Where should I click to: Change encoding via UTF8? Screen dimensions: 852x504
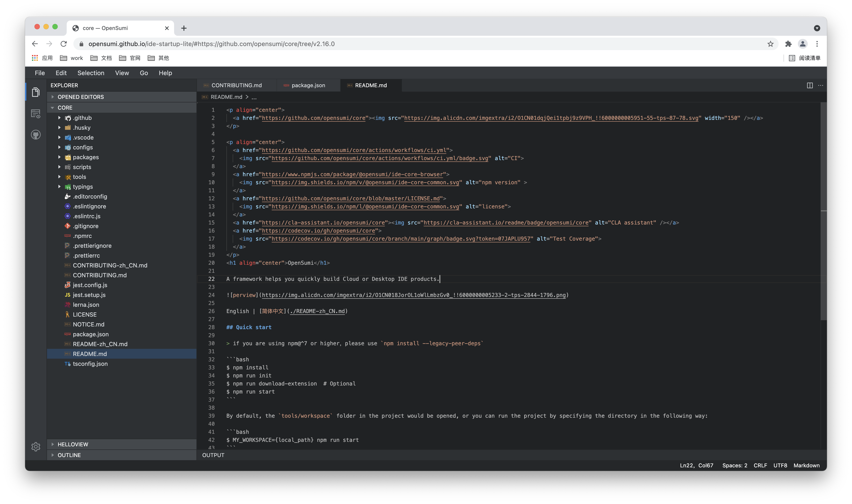780,466
